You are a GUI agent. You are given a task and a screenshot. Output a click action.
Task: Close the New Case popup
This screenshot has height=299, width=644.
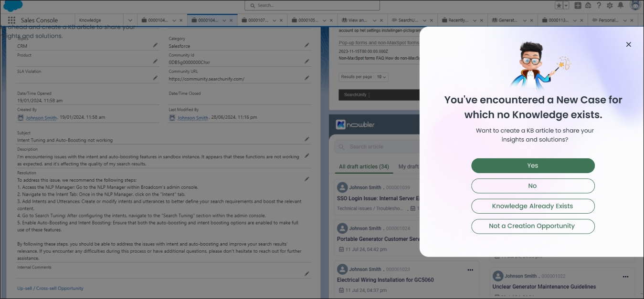point(628,44)
